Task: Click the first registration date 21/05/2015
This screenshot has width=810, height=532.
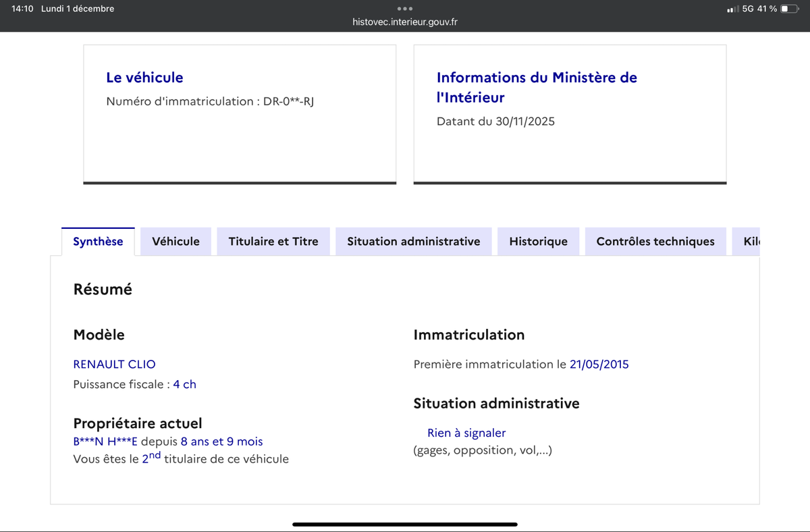Action: point(600,364)
